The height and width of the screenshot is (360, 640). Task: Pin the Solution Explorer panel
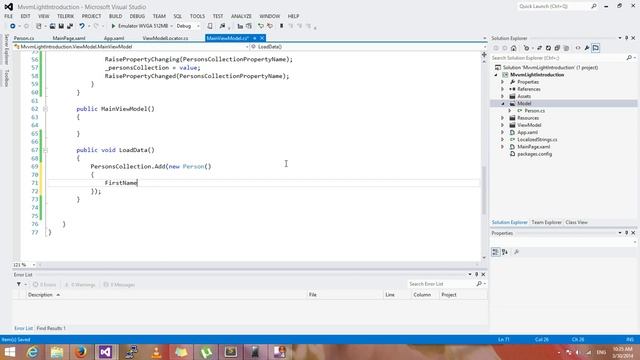(627, 38)
